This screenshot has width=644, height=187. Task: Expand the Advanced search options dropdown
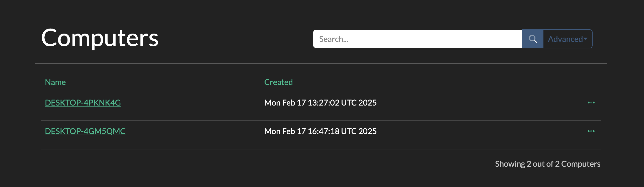(x=568, y=39)
